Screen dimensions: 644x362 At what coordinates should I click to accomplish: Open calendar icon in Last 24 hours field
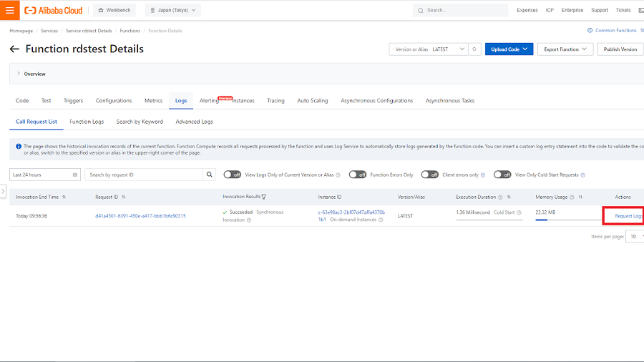tap(76, 175)
